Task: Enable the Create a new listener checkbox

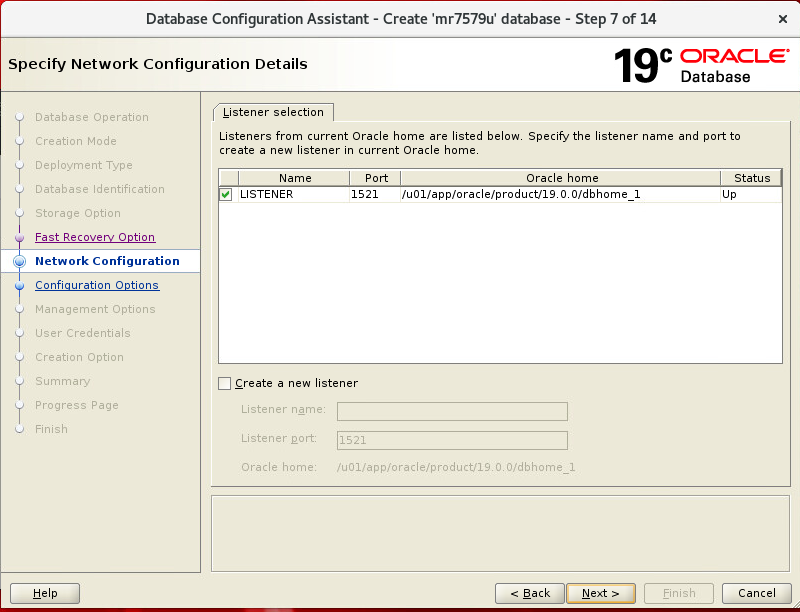Action: pos(224,383)
